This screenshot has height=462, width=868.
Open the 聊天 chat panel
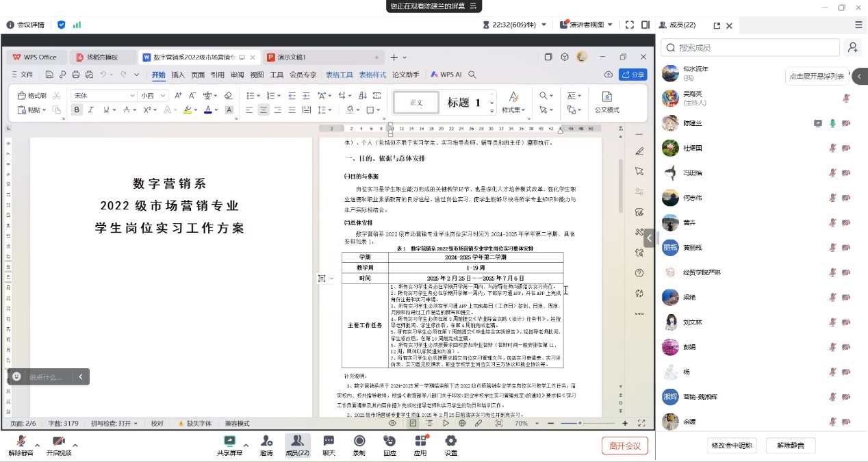click(329, 444)
